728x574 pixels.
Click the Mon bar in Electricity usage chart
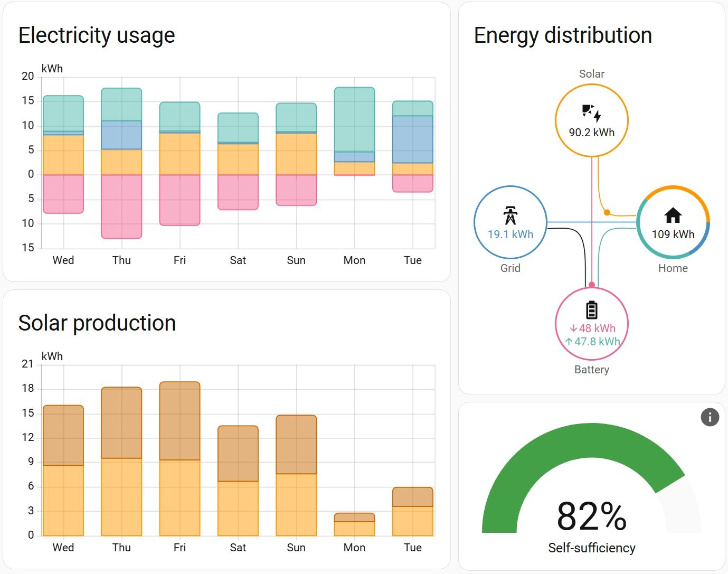354,119
